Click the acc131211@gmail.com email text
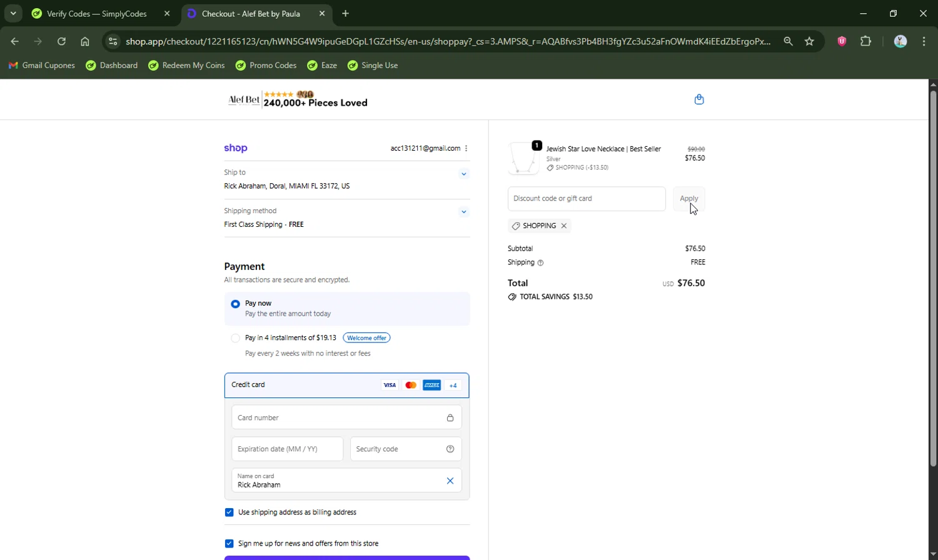The image size is (938, 560). coord(425,148)
